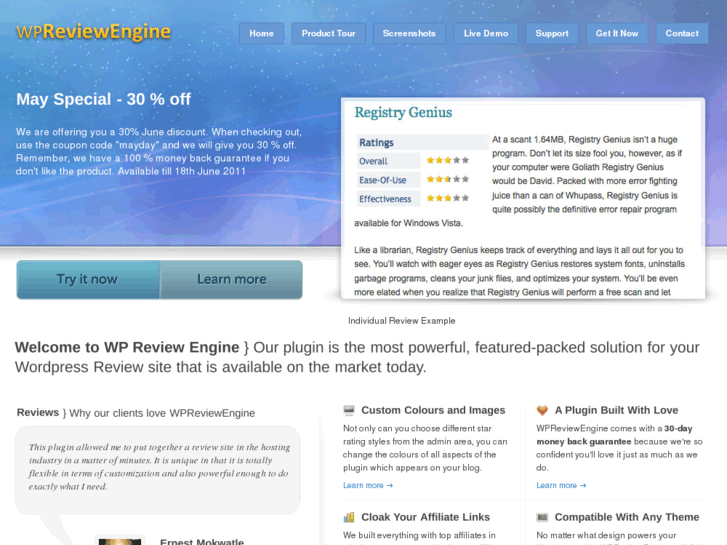Click the WPReviewEngine logo
Viewport: 727px width, 545px height.
[x=93, y=32]
